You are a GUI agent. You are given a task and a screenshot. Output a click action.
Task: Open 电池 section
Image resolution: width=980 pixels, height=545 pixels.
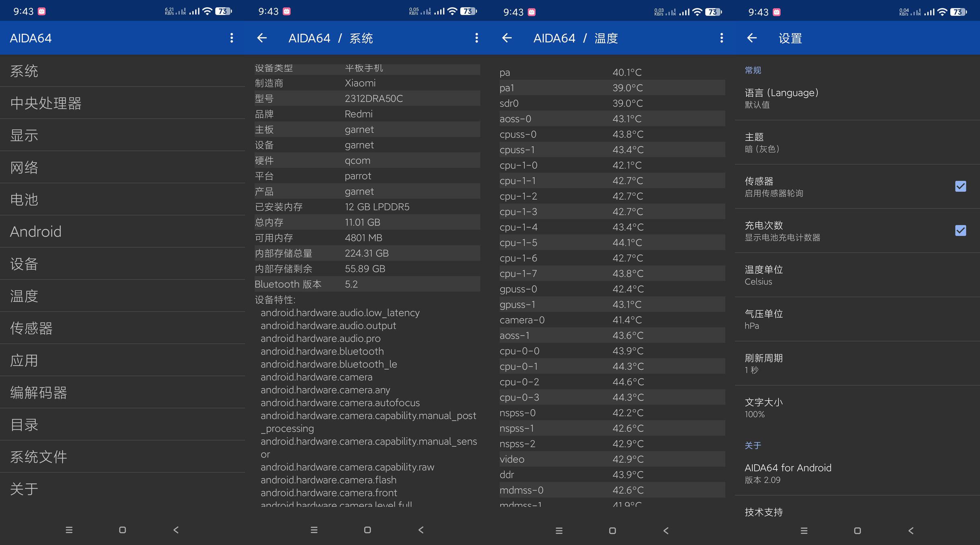[122, 199]
